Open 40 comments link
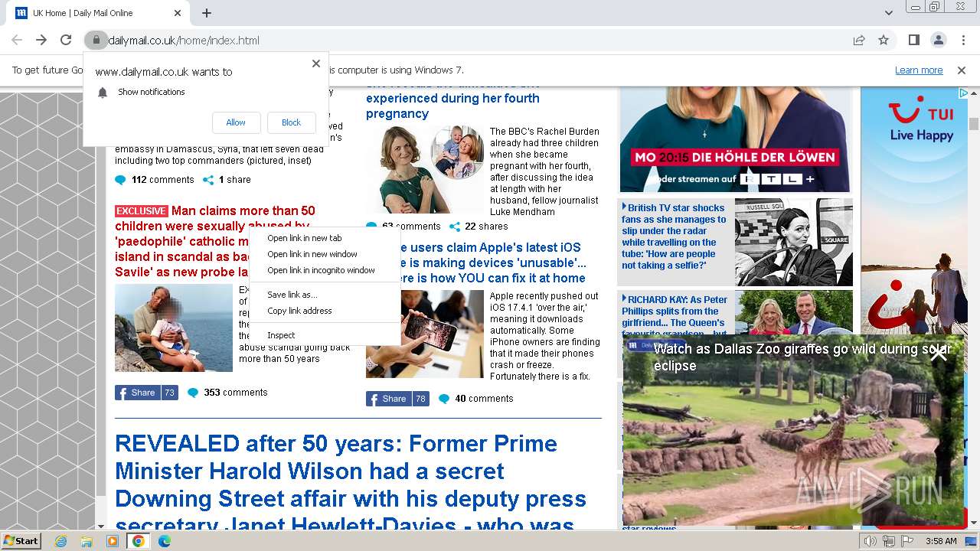This screenshot has width=980, height=551. pyautogui.click(x=475, y=399)
